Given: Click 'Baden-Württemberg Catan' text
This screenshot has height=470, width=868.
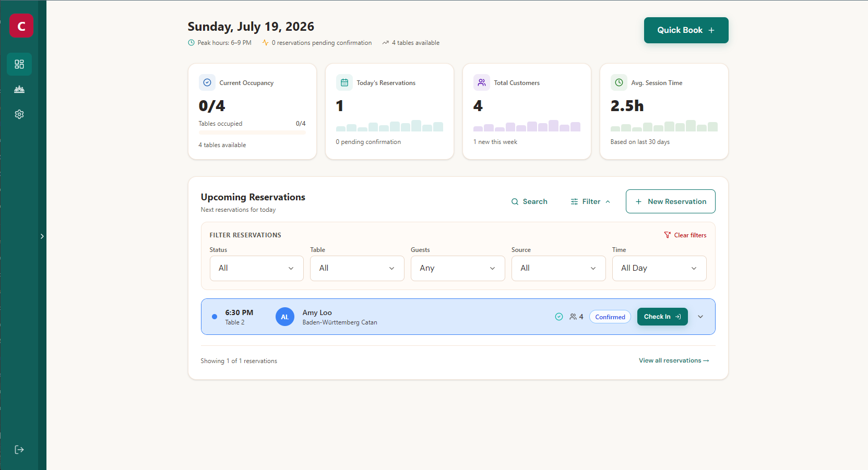Looking at the screenshot, I should (340, 322).
